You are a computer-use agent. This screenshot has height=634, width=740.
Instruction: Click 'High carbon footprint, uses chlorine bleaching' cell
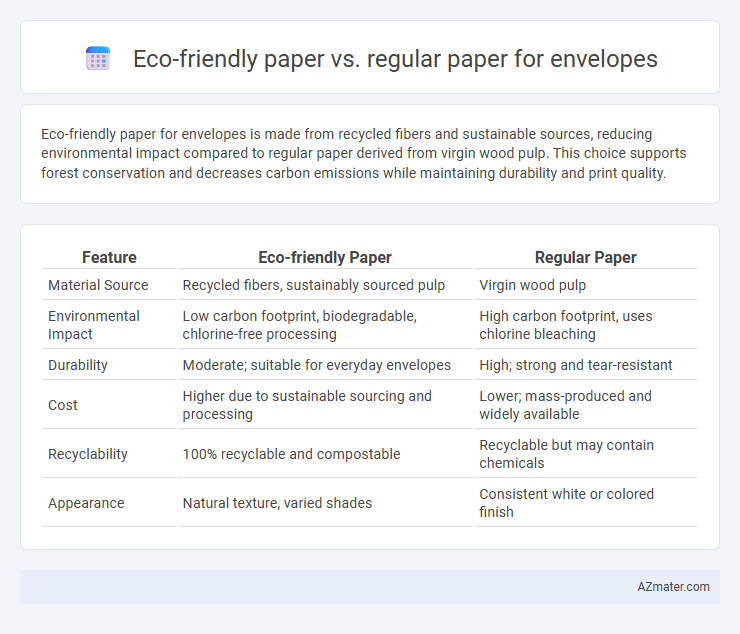(585, 325)
